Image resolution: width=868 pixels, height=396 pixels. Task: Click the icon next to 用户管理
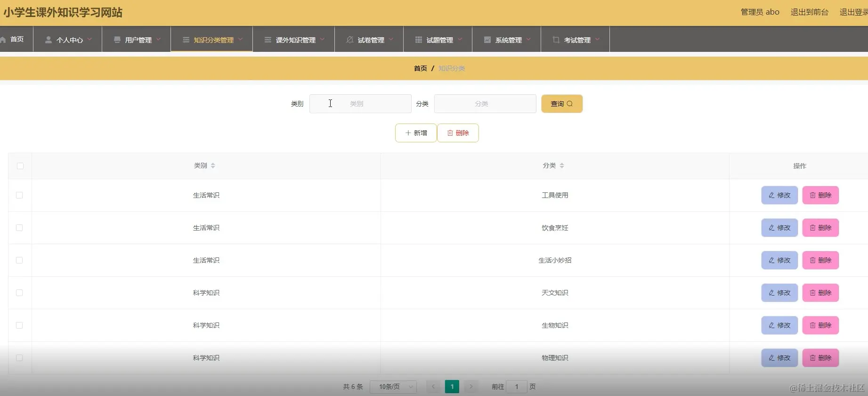[x=117, y=40]
